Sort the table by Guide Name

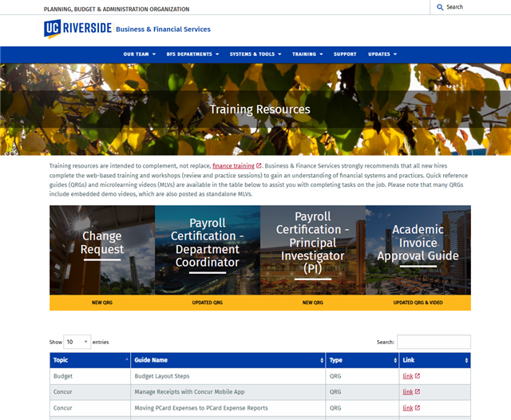pos(228,360)
